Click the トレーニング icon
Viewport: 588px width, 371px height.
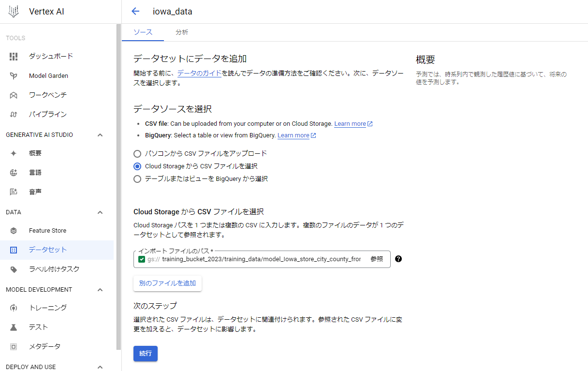click(14, 308)
